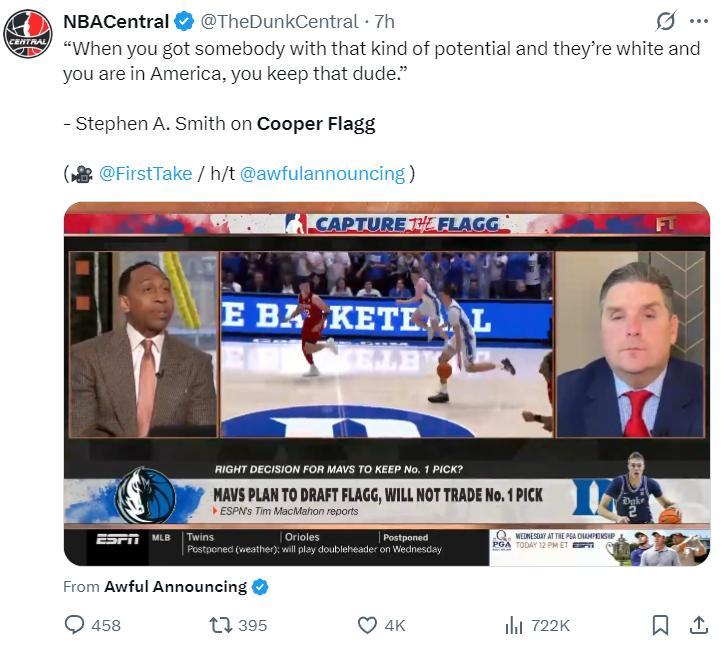Open the NBACentral display name link
Image resolution: width=725 pixels, height=647 pixels.
pos(116,21)
